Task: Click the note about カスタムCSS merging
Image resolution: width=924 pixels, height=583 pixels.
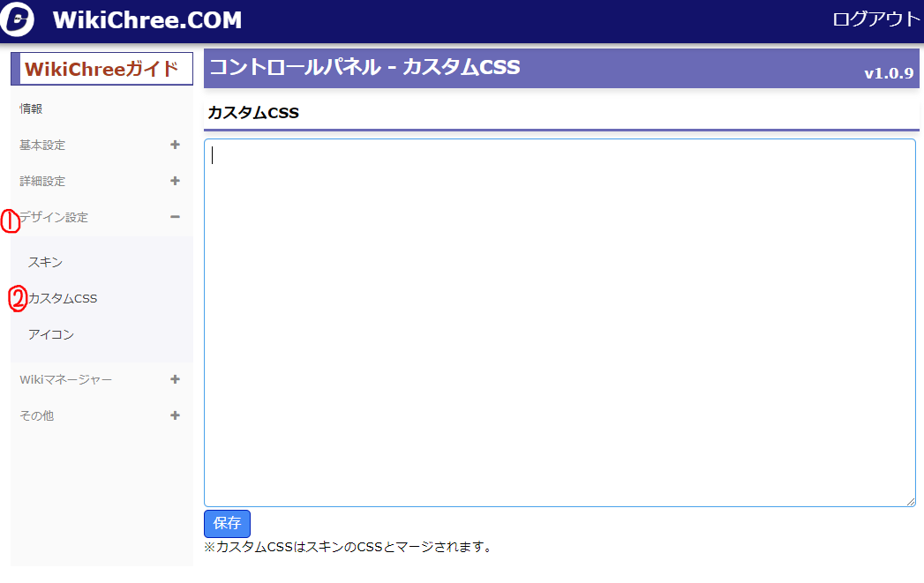Action: 348,547
